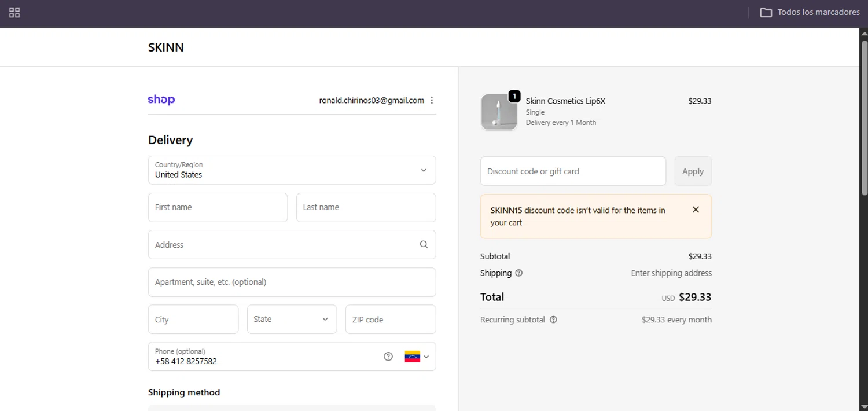Click the Apply discount button
This screenshot has height=411, width=868.
[x=693, y=171]
